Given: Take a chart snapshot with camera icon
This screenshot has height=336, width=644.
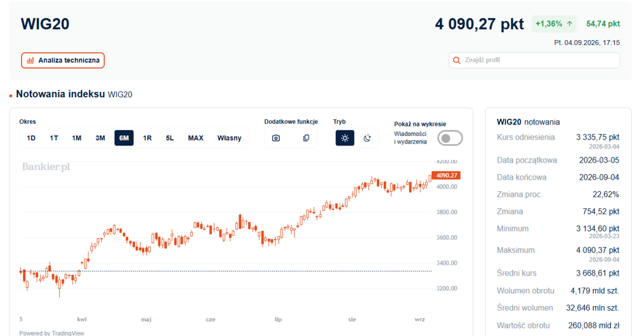Looking at the screenshot, I should pyautogui.click(x=276, y=138).
